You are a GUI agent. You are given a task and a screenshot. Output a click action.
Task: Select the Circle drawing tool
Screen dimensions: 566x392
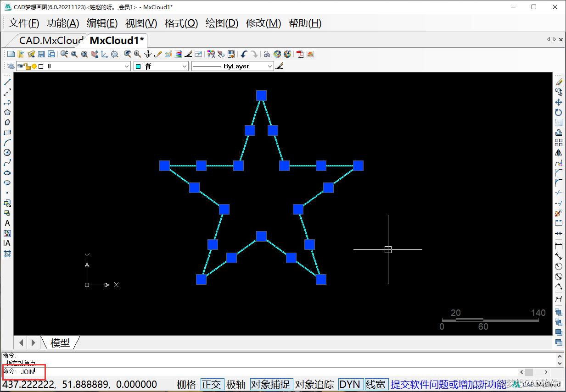click(x=7, y=153)
